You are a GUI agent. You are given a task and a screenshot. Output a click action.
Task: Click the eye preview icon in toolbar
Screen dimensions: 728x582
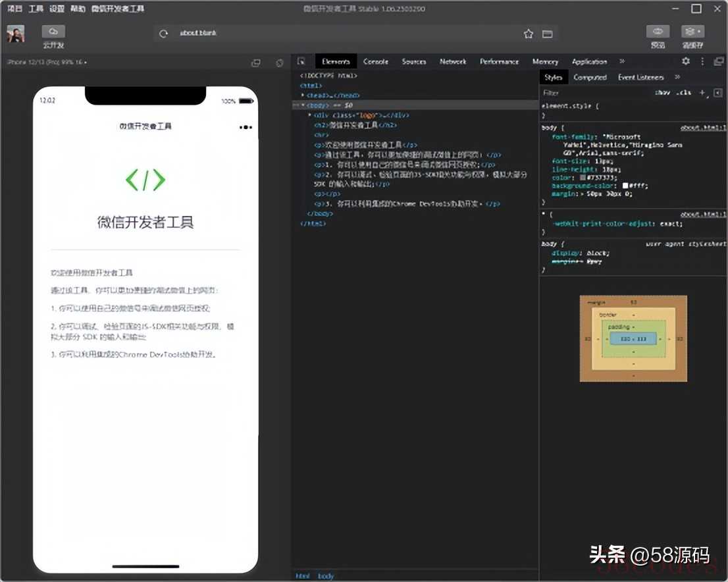pyautogui.click(x=658, y=31)
